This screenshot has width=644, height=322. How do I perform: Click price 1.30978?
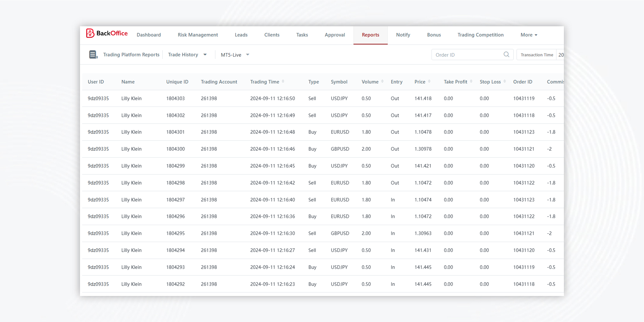coord(423,149)
